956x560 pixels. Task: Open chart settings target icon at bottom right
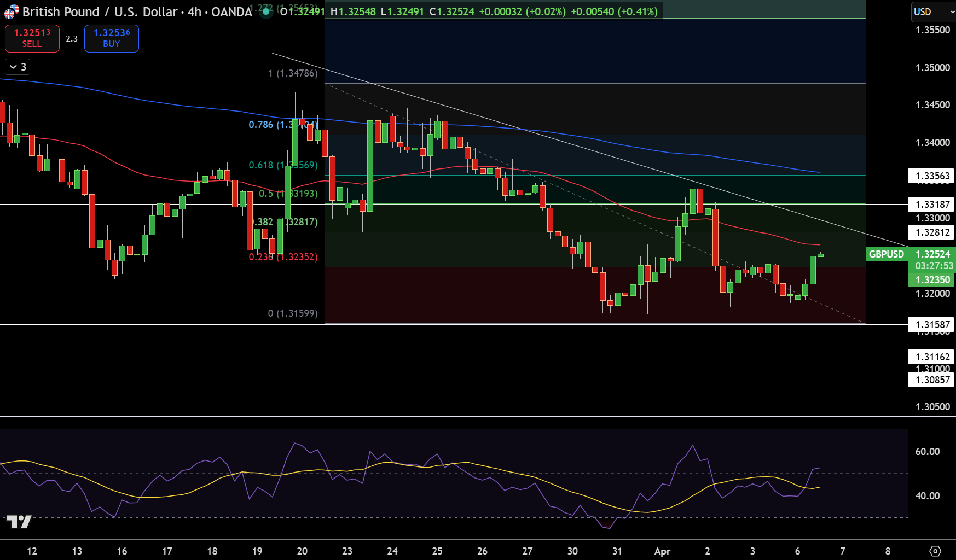point(935,551)
